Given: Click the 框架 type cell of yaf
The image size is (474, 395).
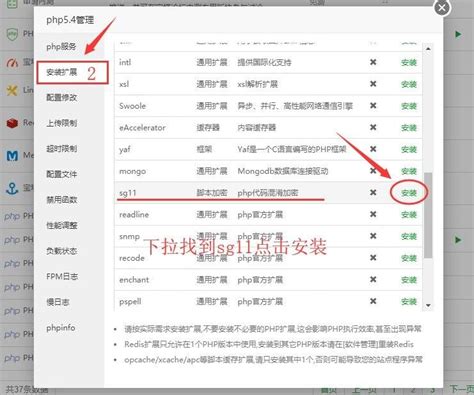Looking at the screenshot, I should pos(204,149).
